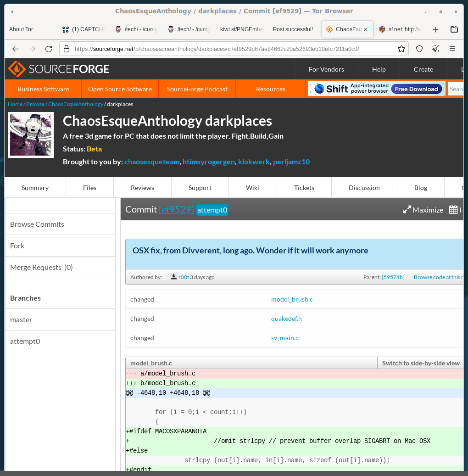Open the r00t author link

click(x=184, y=277)
